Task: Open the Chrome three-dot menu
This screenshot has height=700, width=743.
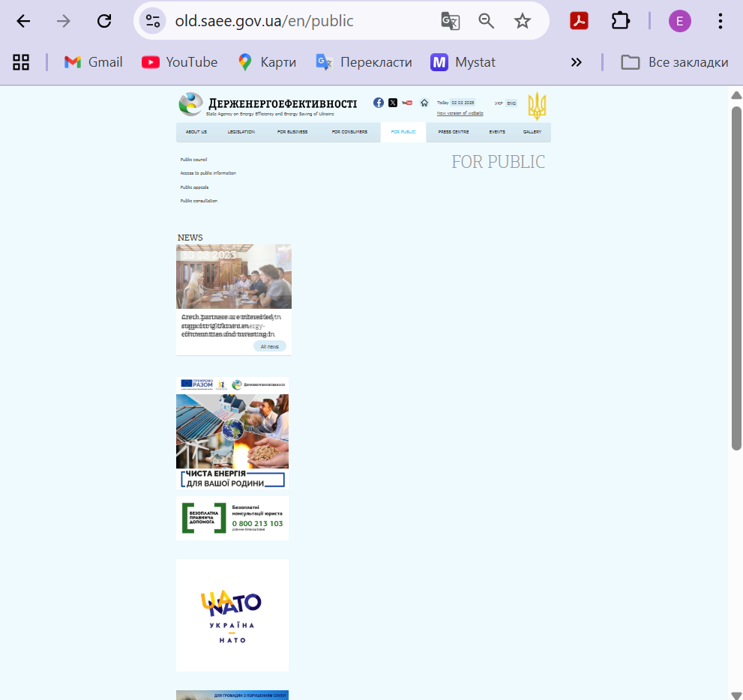Action: click(721, 21)
